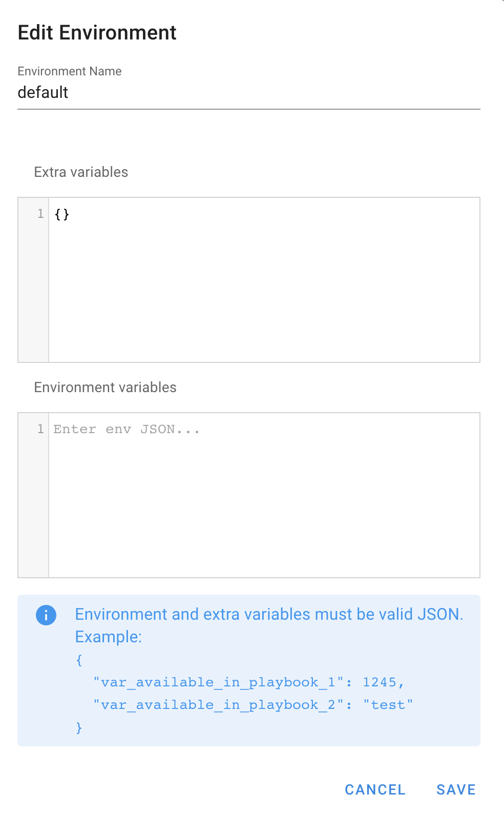
Task: Click the Enter env JSON placeholder text
Action: click(x=127, y=430)
